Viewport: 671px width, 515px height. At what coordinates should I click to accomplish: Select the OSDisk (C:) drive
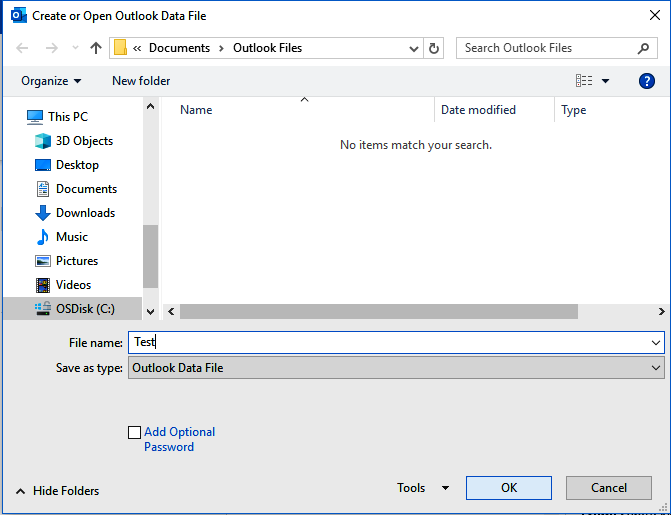point(75,309)
